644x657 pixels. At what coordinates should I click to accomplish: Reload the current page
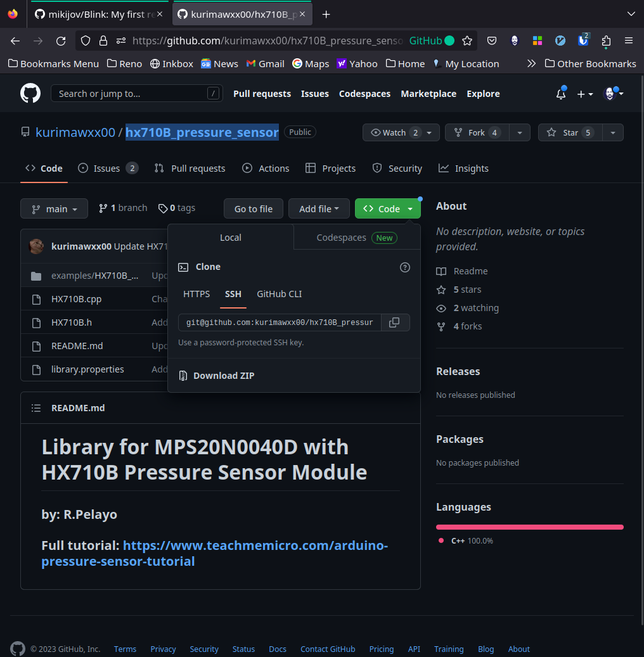(61, 41)
